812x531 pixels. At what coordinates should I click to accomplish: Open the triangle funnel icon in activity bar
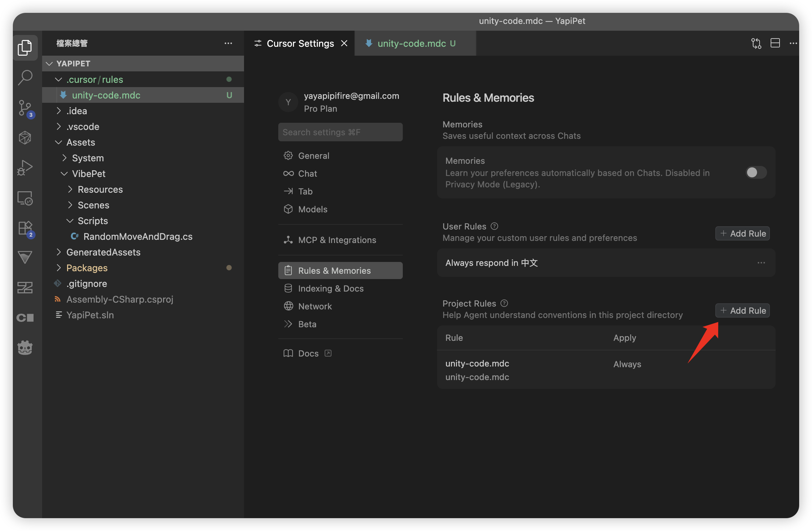(25, 257)
